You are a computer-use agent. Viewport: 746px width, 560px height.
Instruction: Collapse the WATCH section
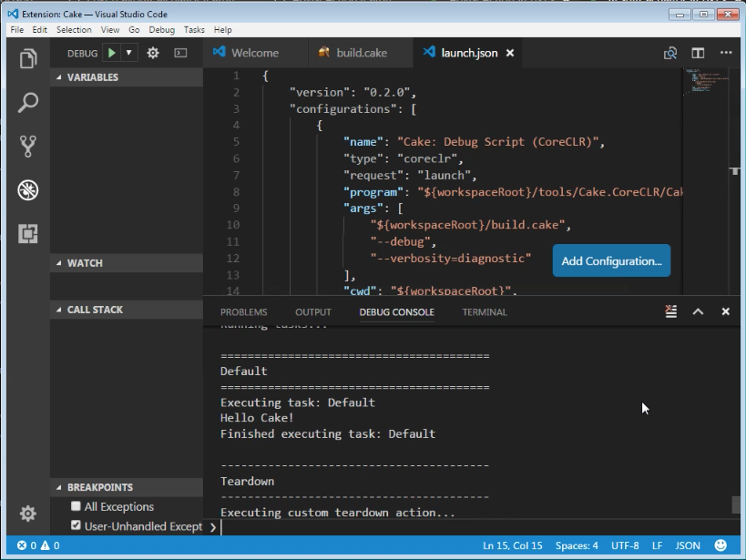point(127,263)
